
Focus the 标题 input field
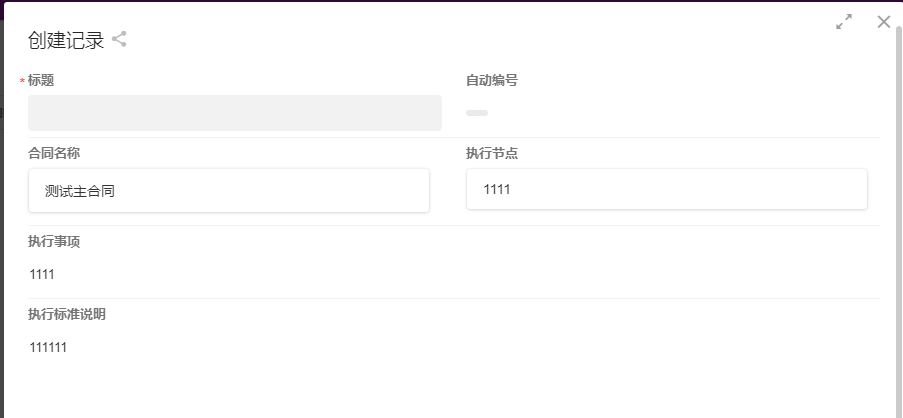pos(235,113)
